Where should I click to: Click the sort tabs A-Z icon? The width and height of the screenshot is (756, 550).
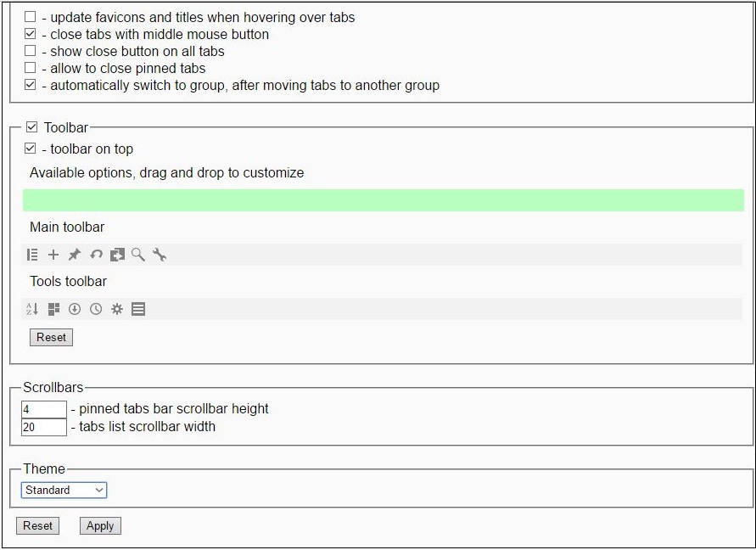[x=33, y=309]
